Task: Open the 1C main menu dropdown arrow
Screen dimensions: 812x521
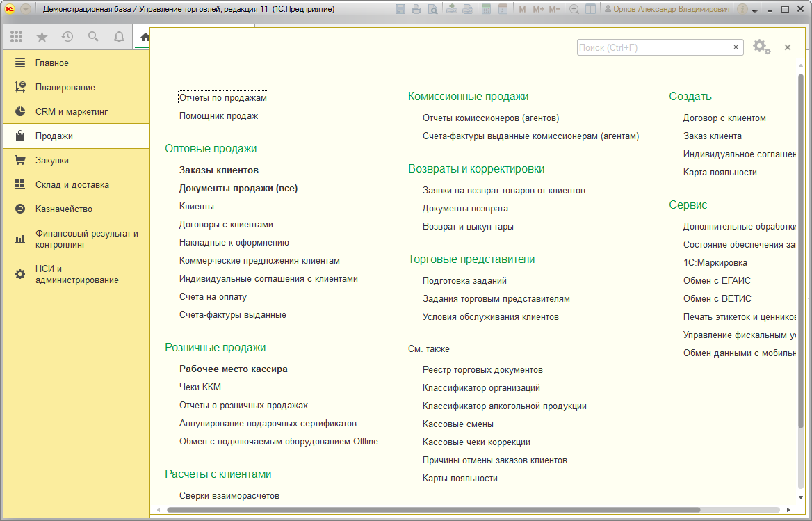Action: 25,9
